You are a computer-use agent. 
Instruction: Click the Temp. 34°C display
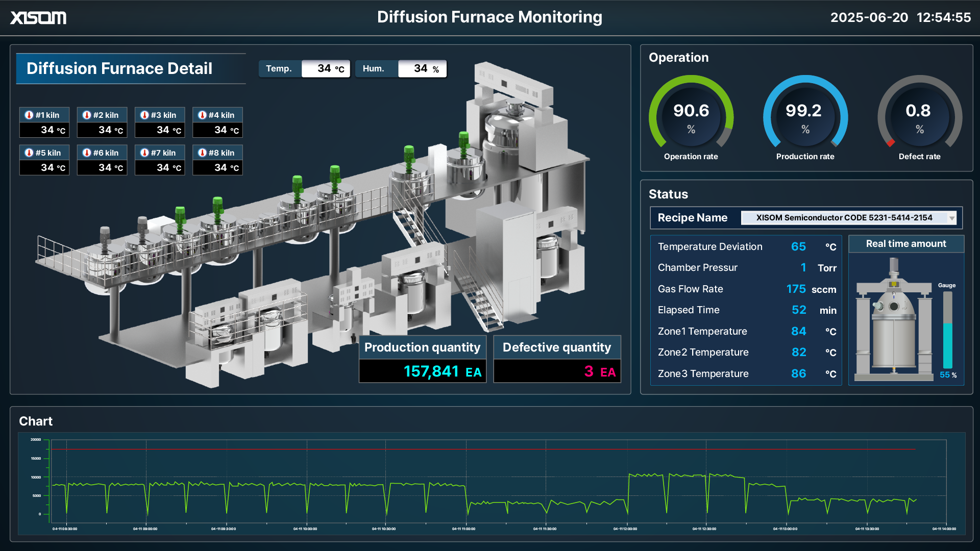(326, 68)
